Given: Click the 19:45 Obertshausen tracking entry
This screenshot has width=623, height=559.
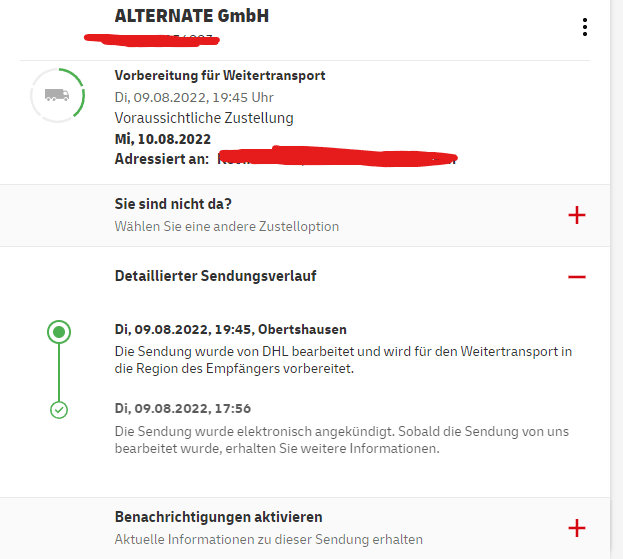Looking at the screenshot, I should pyautogui.click(x=343, y=349).
